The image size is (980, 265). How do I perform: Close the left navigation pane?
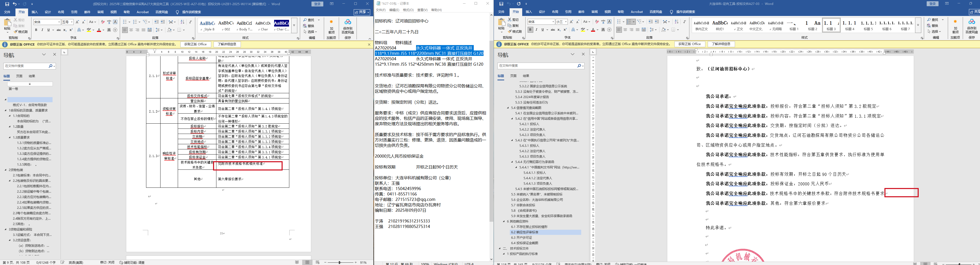pyautogui.click(x=54, y=55)
